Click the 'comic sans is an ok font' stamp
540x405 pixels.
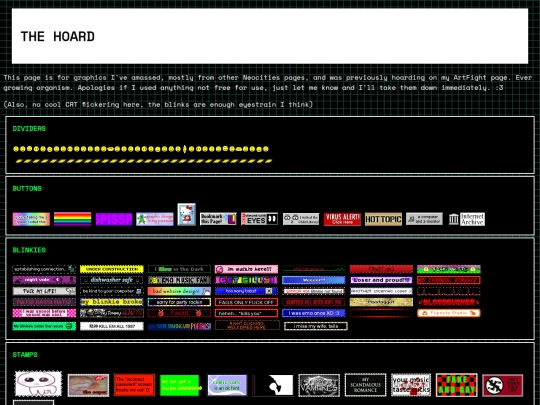pos(227,385)
